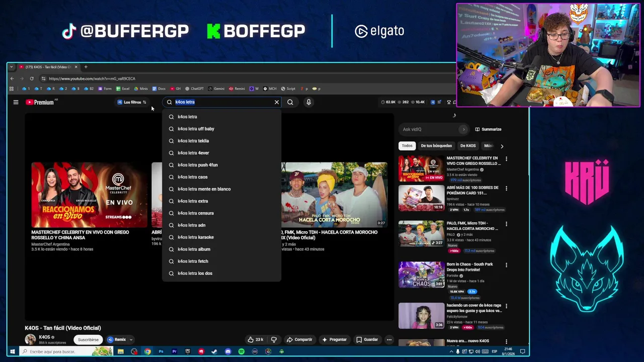
Task: Choose suggestion 'k4os letra push 4fun'
Action: click(x=221, y=165)
